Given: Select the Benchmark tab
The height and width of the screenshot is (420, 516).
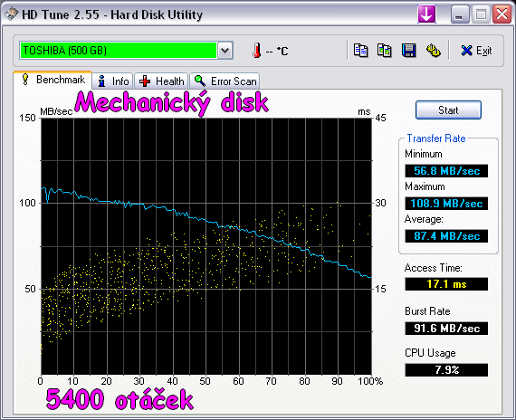Looking at the screenshot, I should coord(53,80).
